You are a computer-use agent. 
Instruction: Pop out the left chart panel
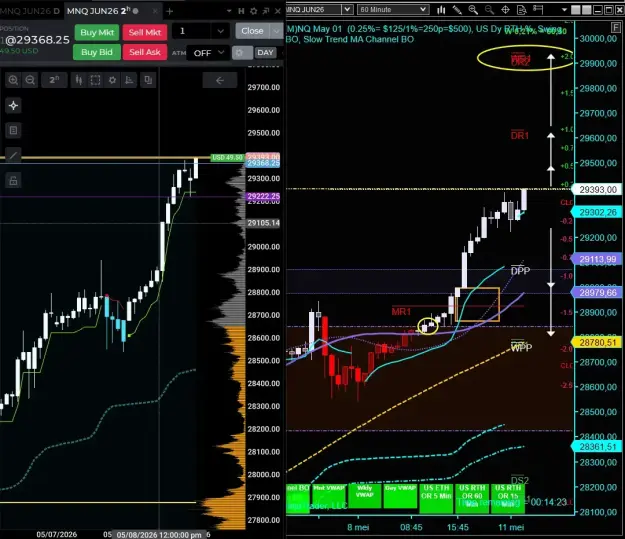(x=266, y=11)
